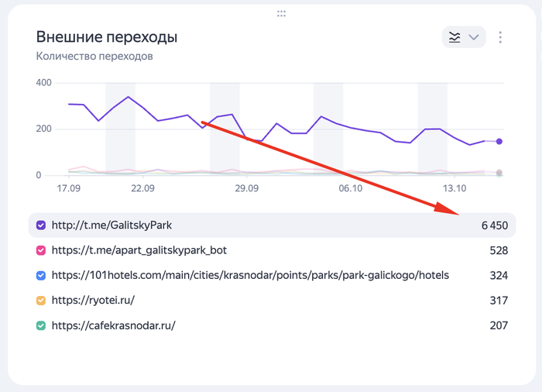Image resolution: width=542 pixels, height=392 pixels.
Task: Toggle the apart_galitskypark_bot series checkbox
Action: pyautogui.click(x=41, y=250)
